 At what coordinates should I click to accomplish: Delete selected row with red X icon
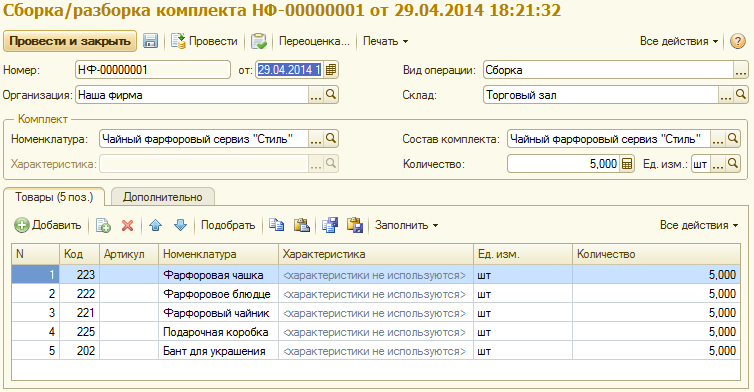(x=127, y=225)
